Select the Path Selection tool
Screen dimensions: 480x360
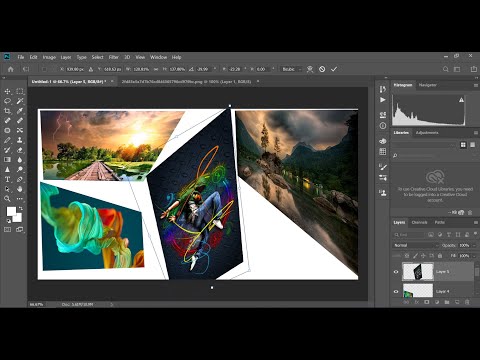pos(7,189)
